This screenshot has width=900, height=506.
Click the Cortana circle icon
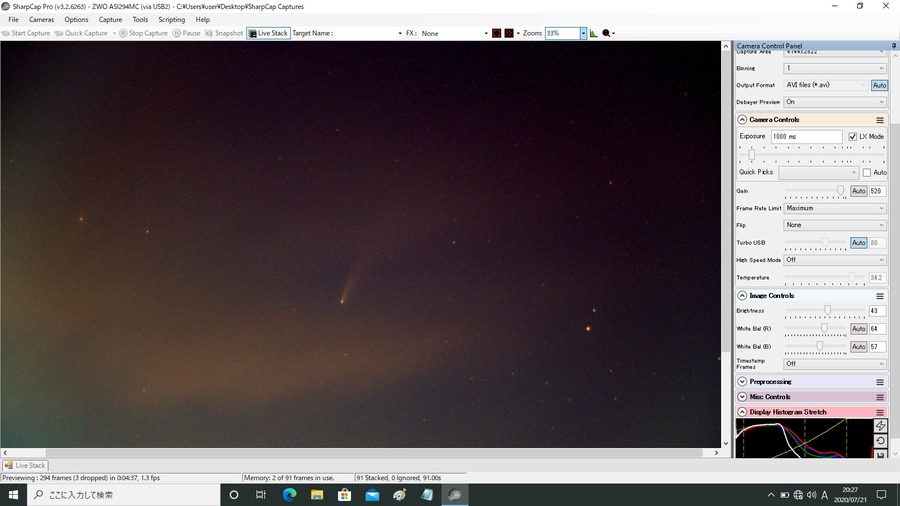point(234,495)
